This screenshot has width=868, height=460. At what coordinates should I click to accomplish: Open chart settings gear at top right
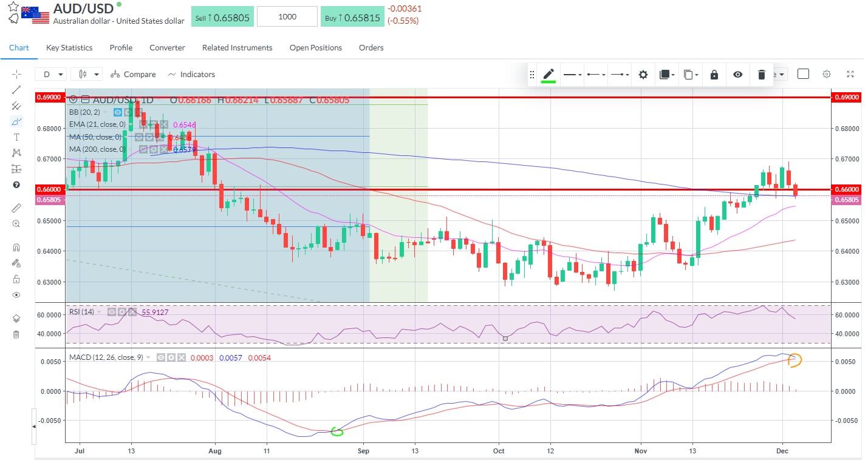point(827,74)
